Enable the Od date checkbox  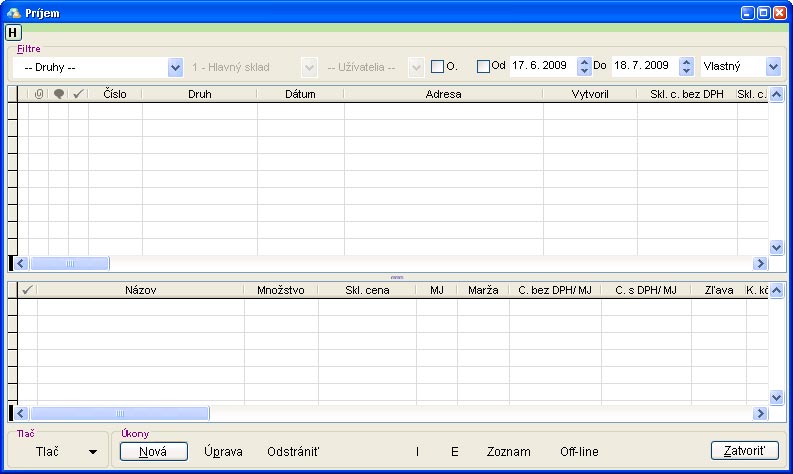484,67
